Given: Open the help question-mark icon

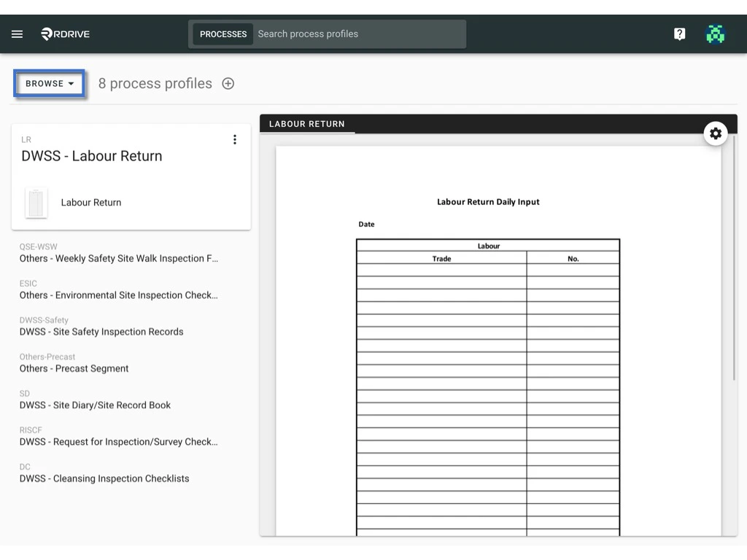Looking at the screenshot, I should [x=679, y=34].
